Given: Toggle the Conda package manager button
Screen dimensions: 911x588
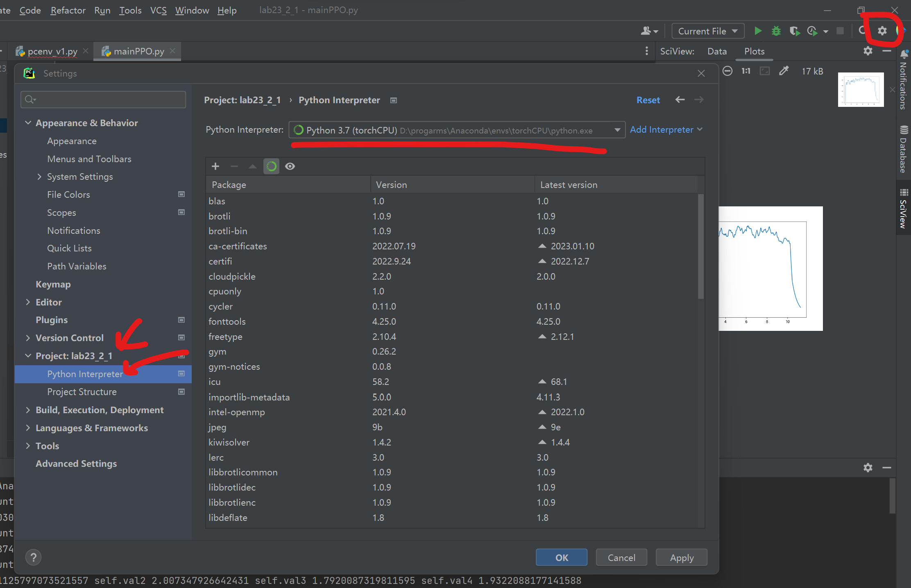Looking at the screenshot, I should [x=271, y=166].
